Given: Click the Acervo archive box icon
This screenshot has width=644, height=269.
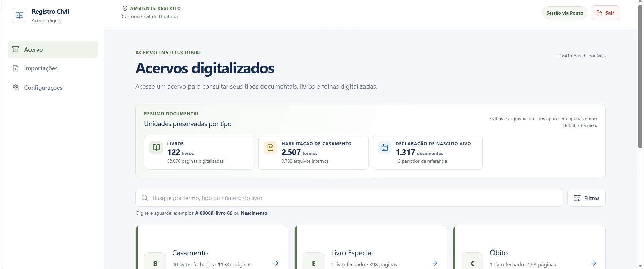Looking at the screenshot, I should pos(16,49).
